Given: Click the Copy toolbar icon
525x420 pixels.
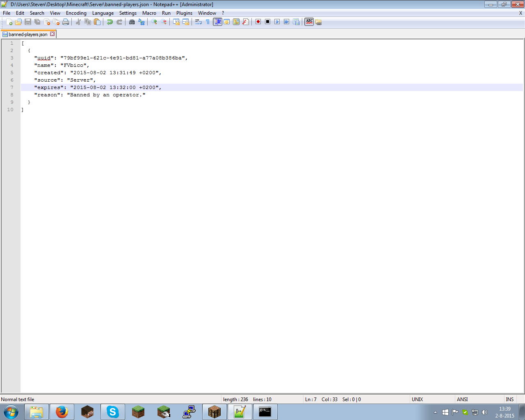Looking at the screenshot, I should tap(87, 22).
